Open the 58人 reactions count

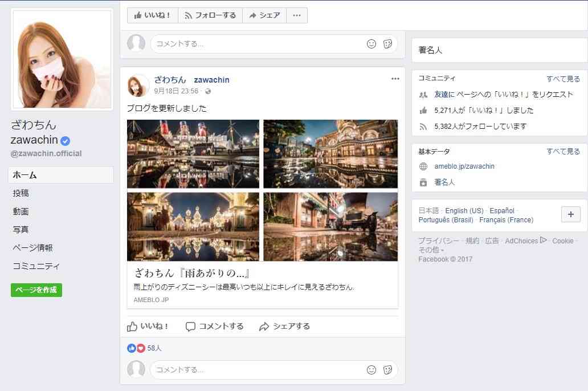[154, 348]
